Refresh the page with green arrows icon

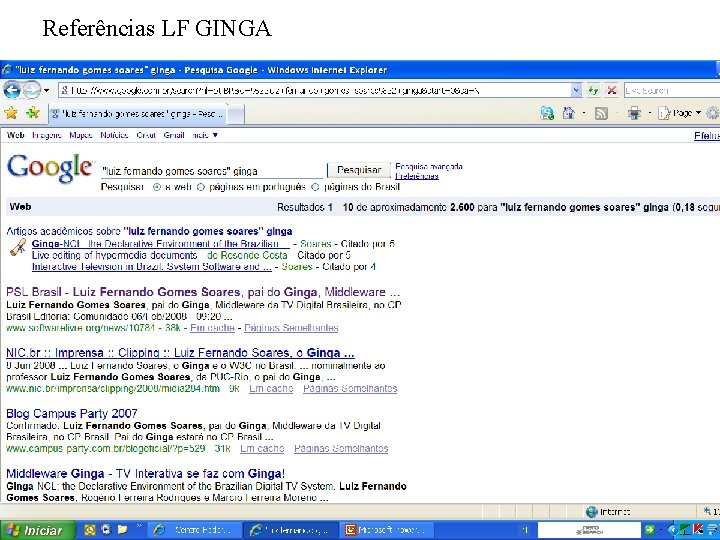pyautogui.click(x=593, y=90)
